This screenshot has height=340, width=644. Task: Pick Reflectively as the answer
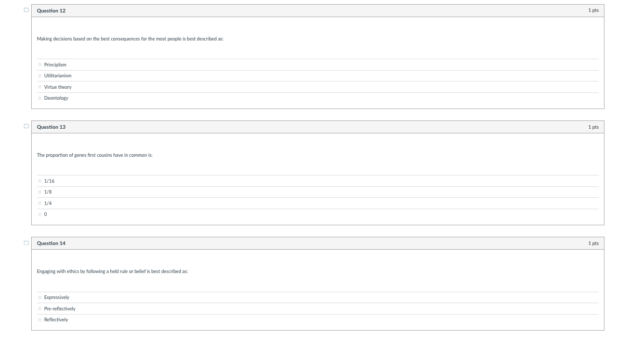[x=40, y=320]
